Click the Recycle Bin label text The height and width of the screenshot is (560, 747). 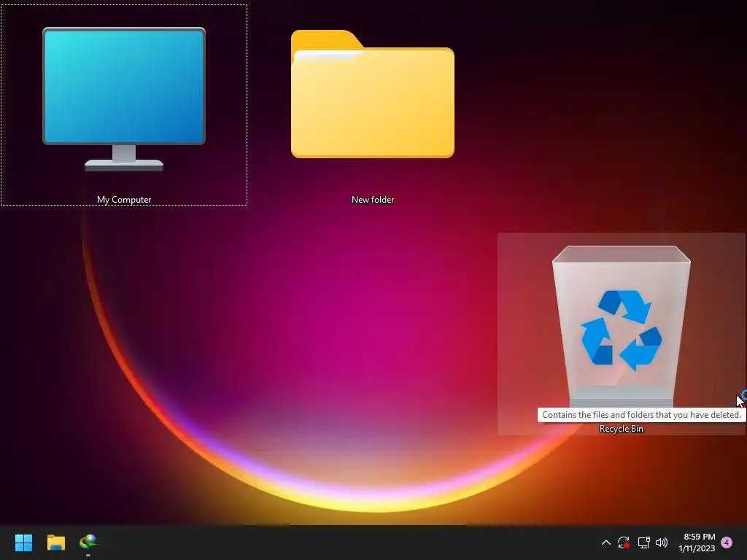pos(622,429)
